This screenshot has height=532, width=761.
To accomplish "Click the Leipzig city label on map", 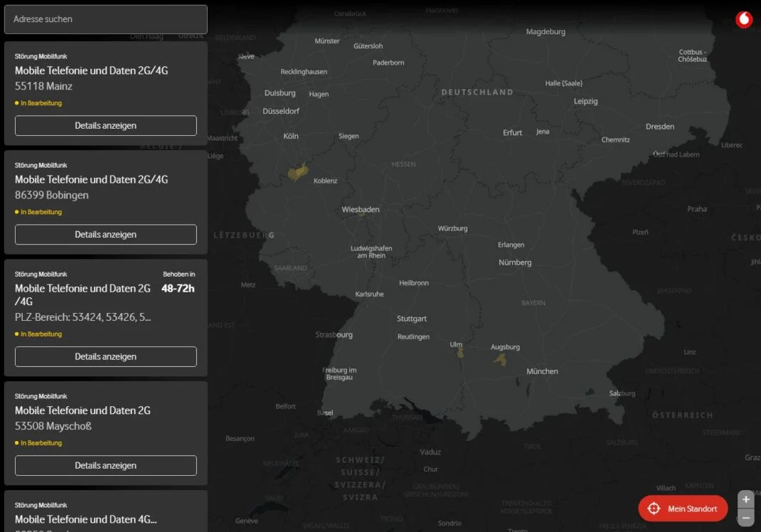I will [585, 101].
